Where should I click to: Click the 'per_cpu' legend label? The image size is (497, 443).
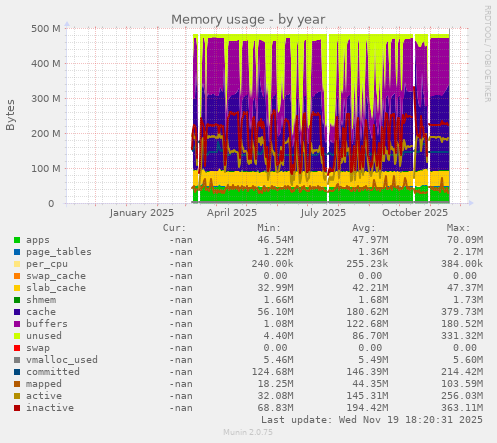(x=47, y=264)
